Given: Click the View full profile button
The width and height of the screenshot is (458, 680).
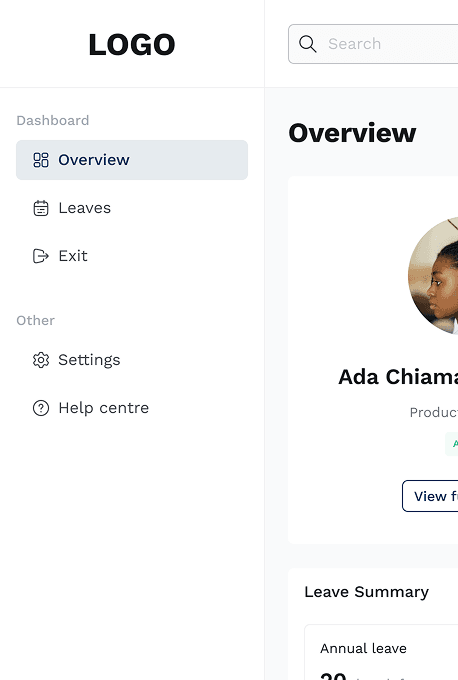Looking at the screenshot, I should tap(430, 496).
